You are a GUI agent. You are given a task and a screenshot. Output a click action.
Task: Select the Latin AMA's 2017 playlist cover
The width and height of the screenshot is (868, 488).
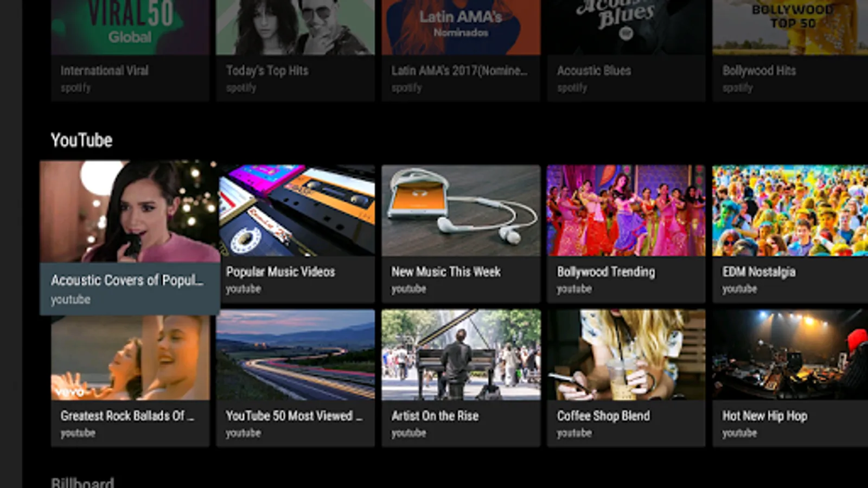click(461, 27)
